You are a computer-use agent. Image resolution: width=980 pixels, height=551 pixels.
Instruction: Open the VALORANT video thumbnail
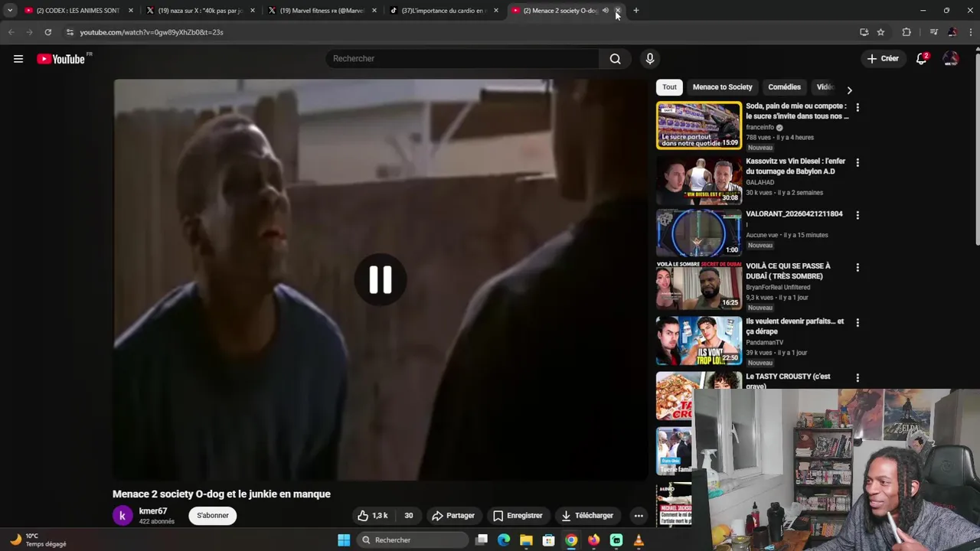(699, 233)
